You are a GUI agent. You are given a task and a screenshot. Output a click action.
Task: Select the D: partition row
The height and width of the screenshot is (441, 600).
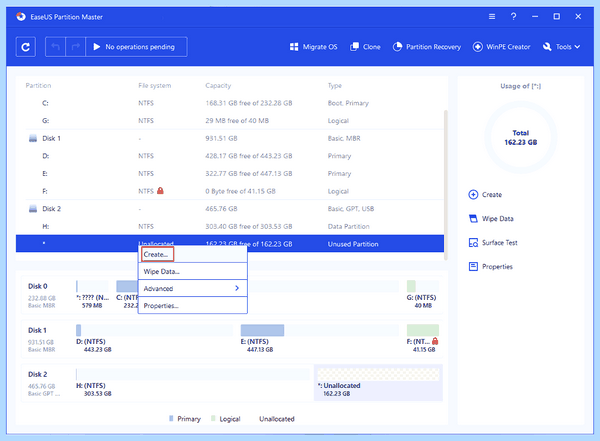(x=230, y=156)
